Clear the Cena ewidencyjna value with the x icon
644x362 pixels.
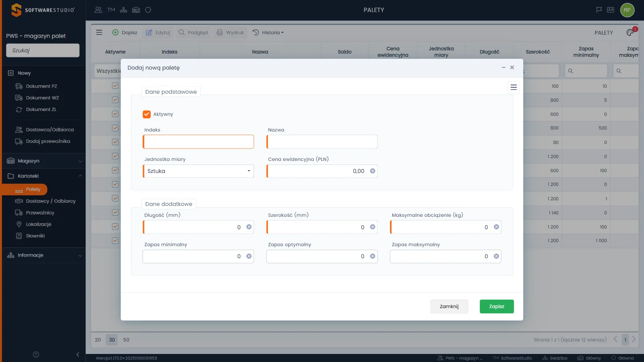tap(373, 171)
